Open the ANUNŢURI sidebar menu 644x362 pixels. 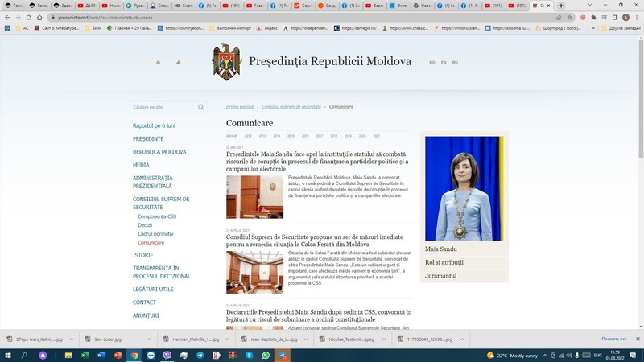click(x=146, y=315)
